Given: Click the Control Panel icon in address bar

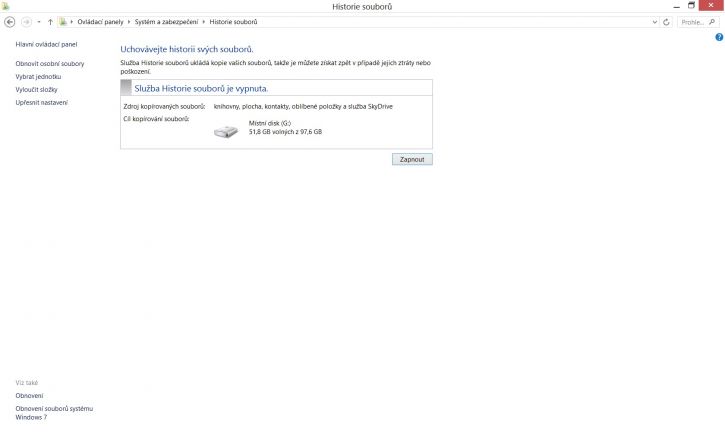Looking at the screenshot, I should click(x=63, y=22).
